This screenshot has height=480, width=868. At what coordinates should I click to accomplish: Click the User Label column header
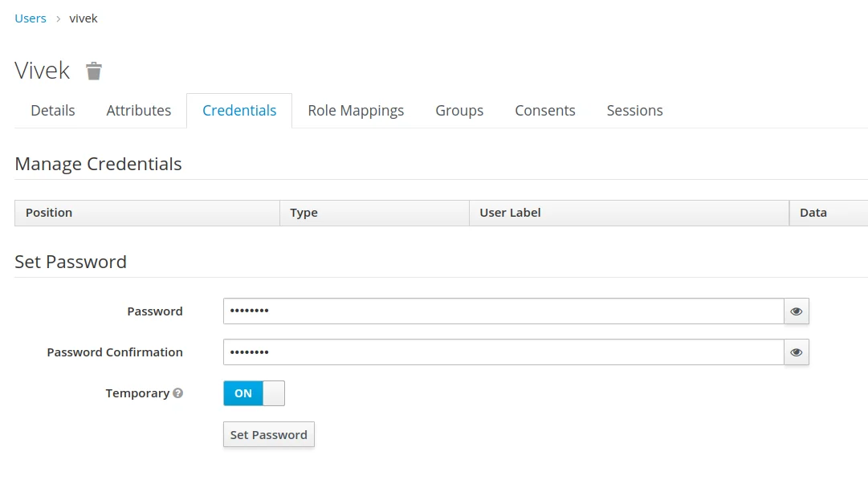click(629, 214)
